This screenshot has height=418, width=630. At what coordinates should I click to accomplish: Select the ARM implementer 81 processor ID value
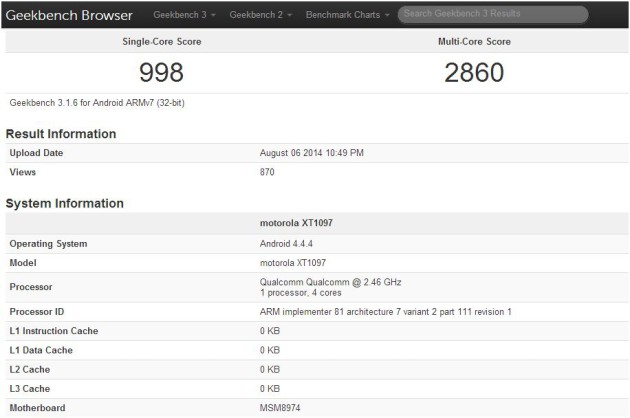pyautogui.click(x=386, y=312)
